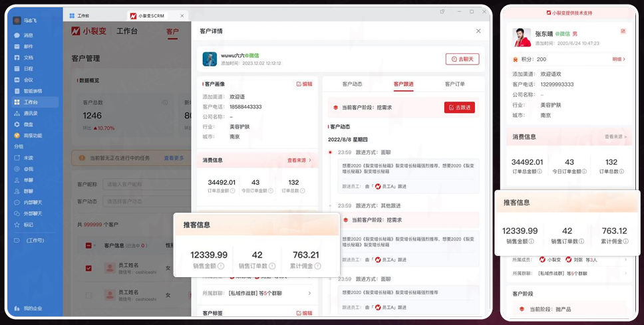Close the 客户详情 panel

pos(478,31)
